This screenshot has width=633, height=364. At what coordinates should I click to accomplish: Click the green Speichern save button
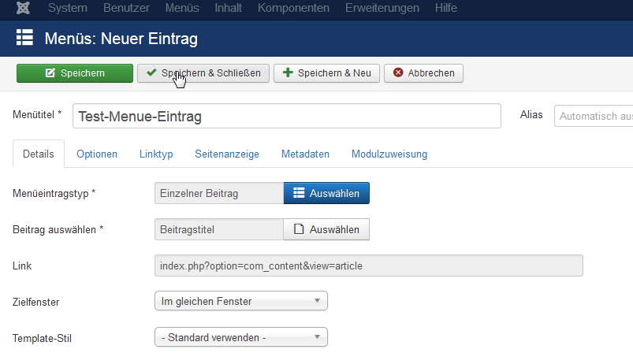pos(75,73)
